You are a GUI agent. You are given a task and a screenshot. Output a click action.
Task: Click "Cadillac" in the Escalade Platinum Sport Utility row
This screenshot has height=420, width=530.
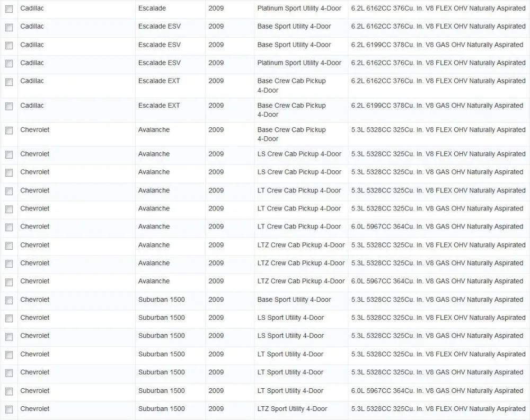(x=32, y=8)
